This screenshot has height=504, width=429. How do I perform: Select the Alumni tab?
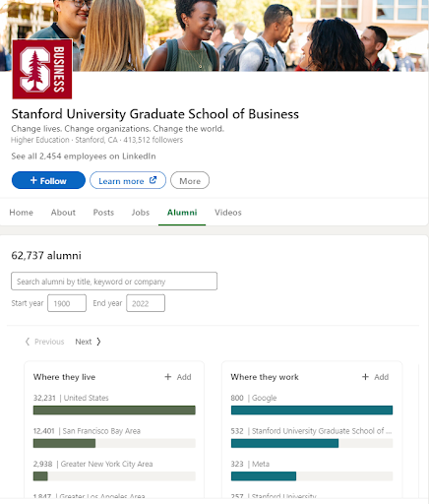(182, 213)
